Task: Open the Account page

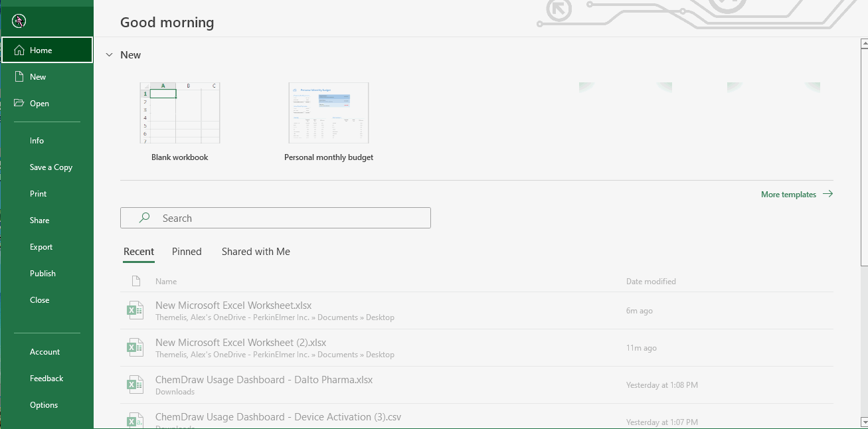Action: [44, 352]
